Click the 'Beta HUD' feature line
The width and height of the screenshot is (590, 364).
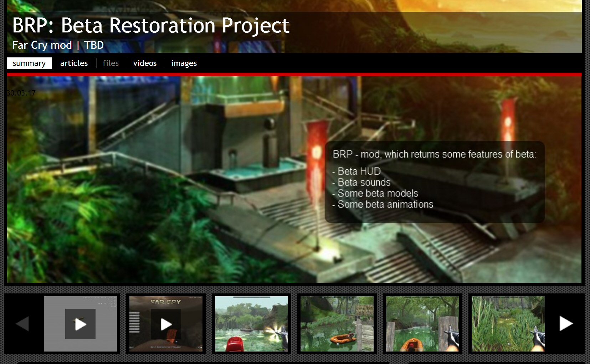pyautogui.click(x=356, y=171)
